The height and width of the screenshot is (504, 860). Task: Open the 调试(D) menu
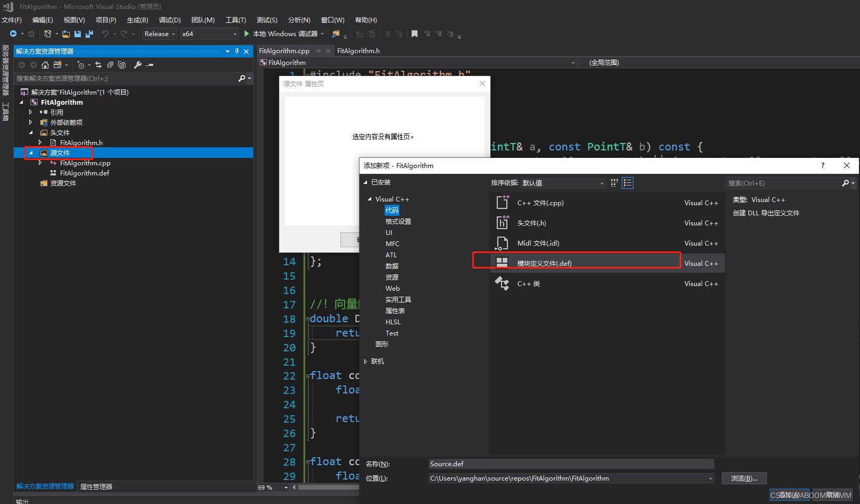click(170, 20)
